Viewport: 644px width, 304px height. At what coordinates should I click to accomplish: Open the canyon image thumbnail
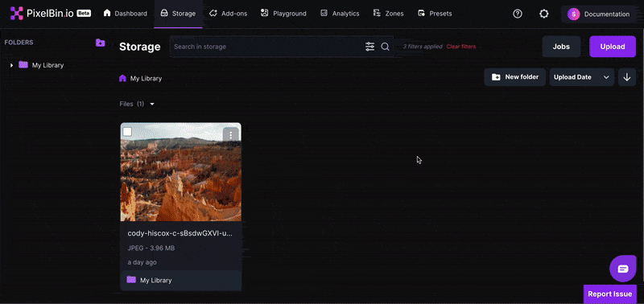click(x=180, y=172)
